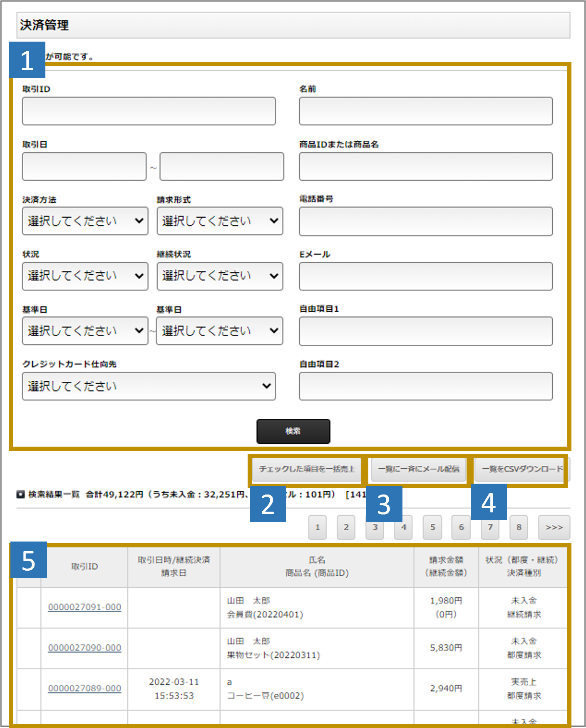Click the 電話番号 input box

tap(425, 221)
